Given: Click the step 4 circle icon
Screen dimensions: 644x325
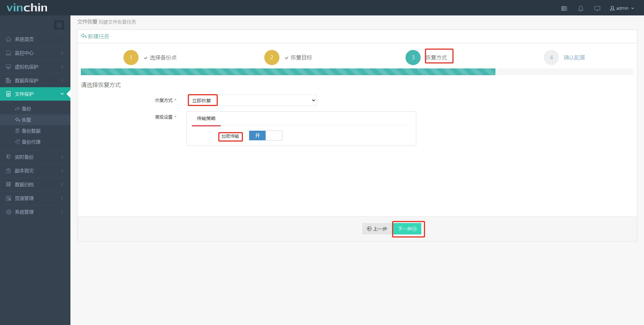Looking at the screenshot, I should point(551,57).
